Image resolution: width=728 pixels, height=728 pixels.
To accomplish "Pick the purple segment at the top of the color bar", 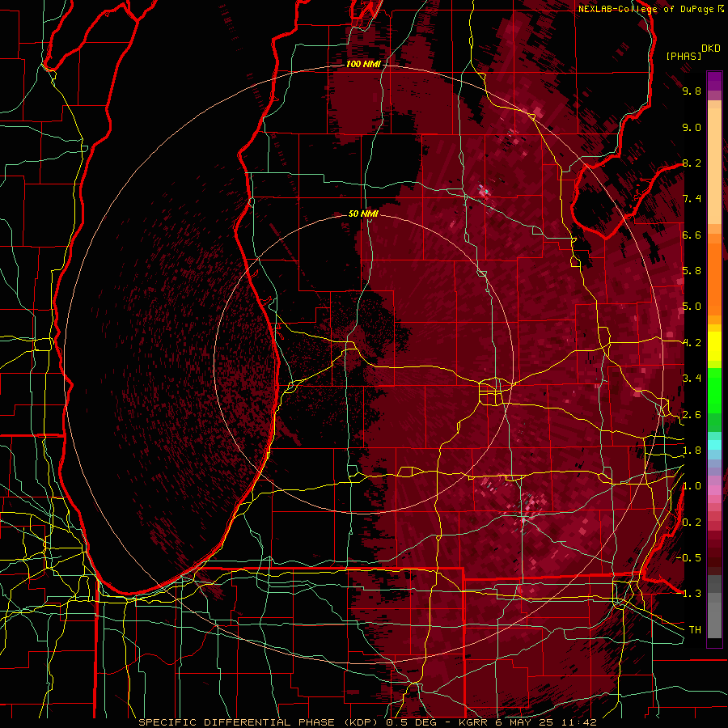I will click(714, 81).
